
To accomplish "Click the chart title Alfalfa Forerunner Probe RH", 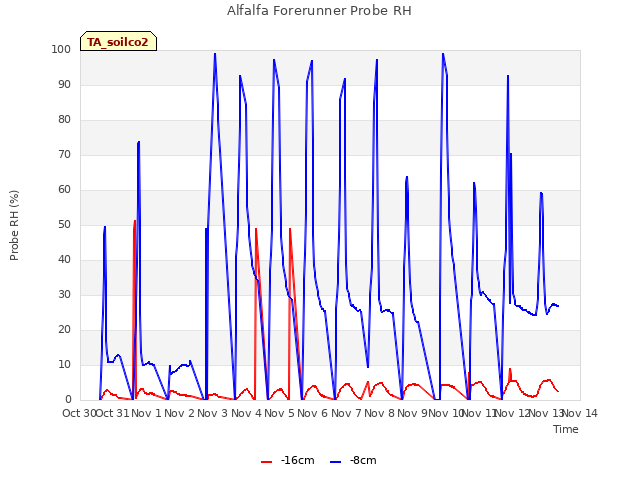I will click(319, 11).
